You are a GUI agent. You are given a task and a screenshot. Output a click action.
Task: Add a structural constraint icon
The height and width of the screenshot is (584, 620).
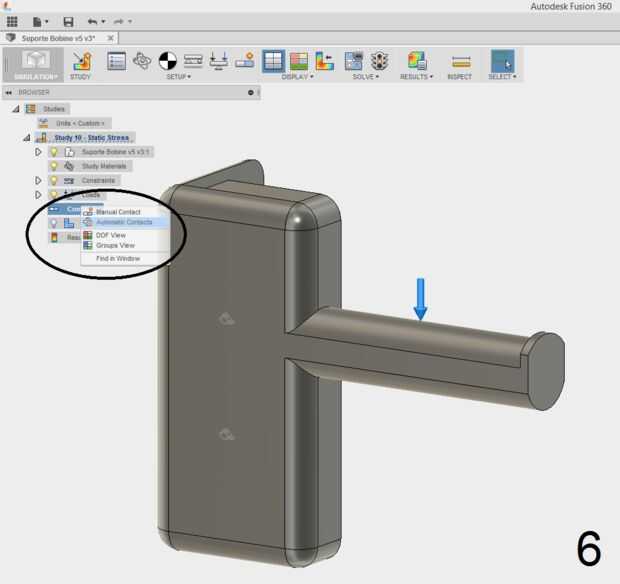[x=193, y=61]
